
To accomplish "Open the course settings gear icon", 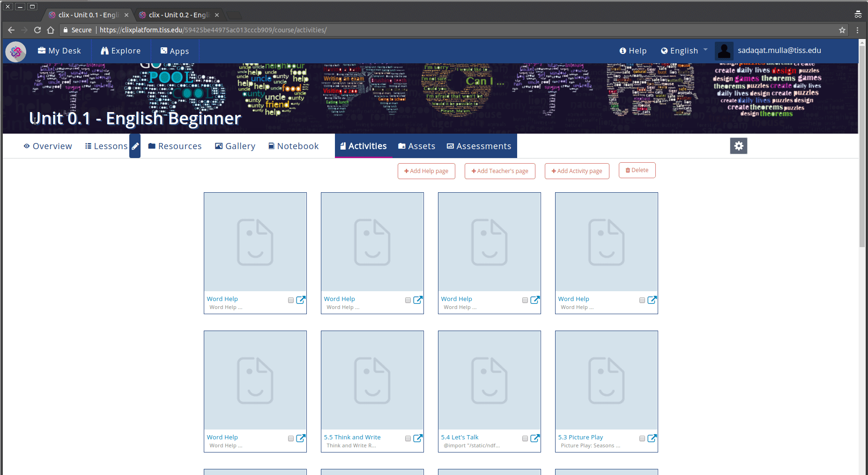I will (738, 146).
